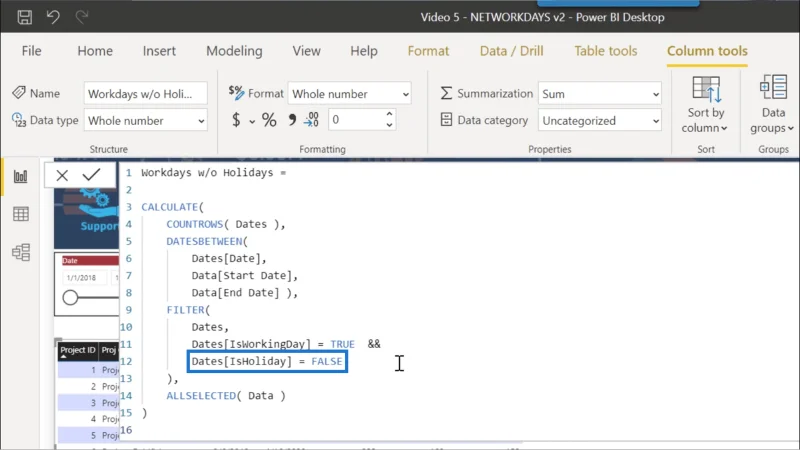Apply currency format with dollar icon
The width and height of the screenshot is (800, 450).
[236, 120]
